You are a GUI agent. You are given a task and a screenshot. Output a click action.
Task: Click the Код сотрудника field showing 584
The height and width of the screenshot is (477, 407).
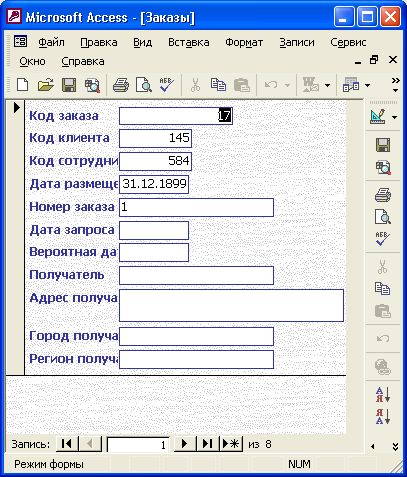[x=155, y=161]
